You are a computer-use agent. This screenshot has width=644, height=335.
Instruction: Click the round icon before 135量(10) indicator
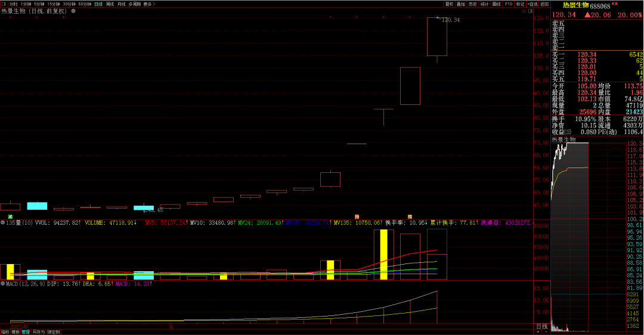pyautogui.click(x=3, y=222)
